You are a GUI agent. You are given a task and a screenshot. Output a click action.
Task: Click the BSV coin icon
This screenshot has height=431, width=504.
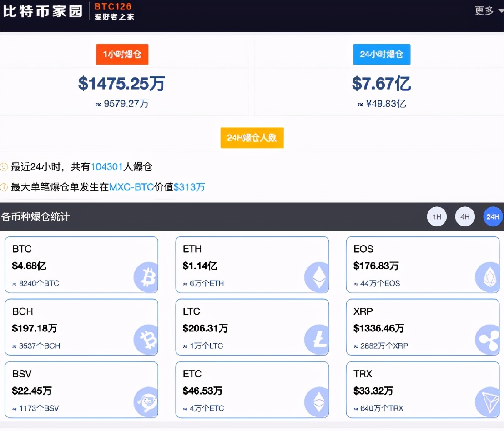tap(146, 402)
